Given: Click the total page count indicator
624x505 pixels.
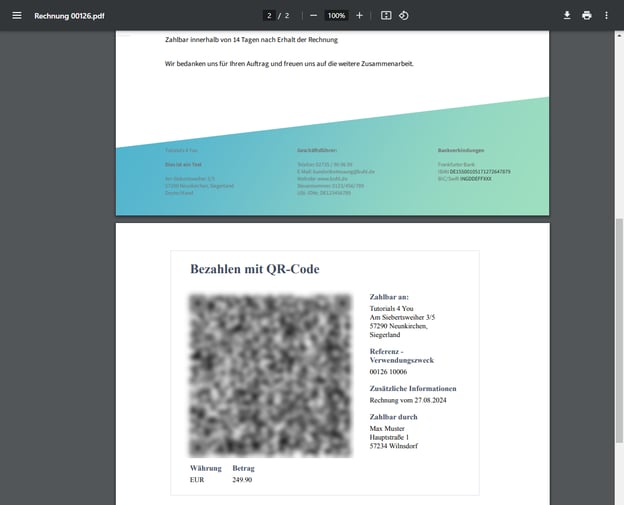Looking at the screenshot, I should (287, 15).
